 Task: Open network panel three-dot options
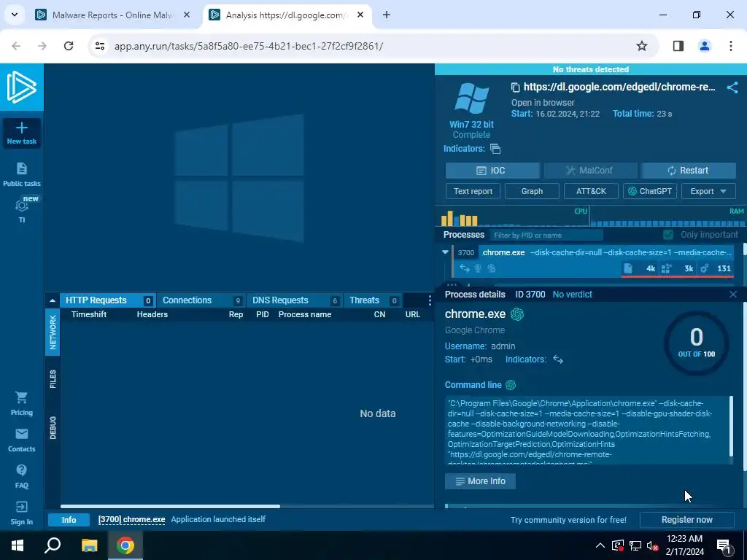pos(429,300)
